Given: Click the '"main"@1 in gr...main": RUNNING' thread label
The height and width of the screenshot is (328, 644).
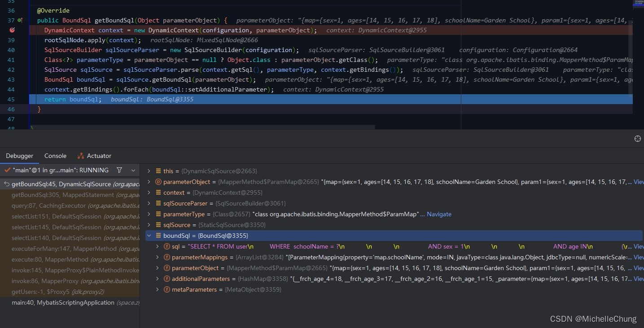Looking at the screenshot, I should pos(61,170).
